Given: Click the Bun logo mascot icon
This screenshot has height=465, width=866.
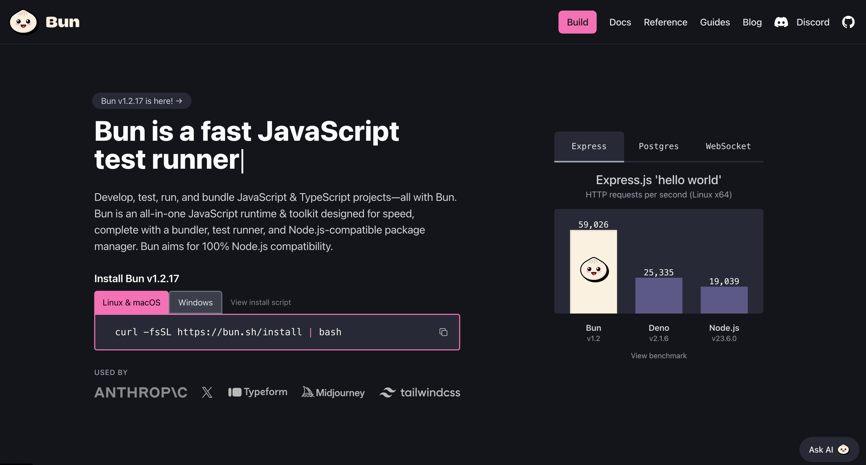Looking at the screenshot, I should tap(23, 22).
